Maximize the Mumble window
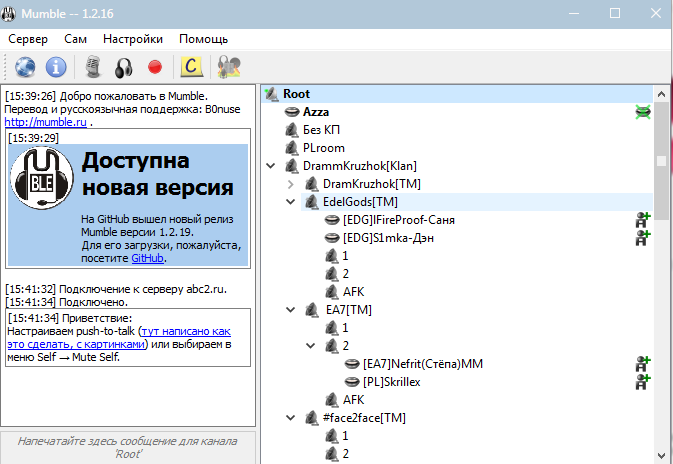This screenshot has width=673, height=464. (x=615, y=13)
